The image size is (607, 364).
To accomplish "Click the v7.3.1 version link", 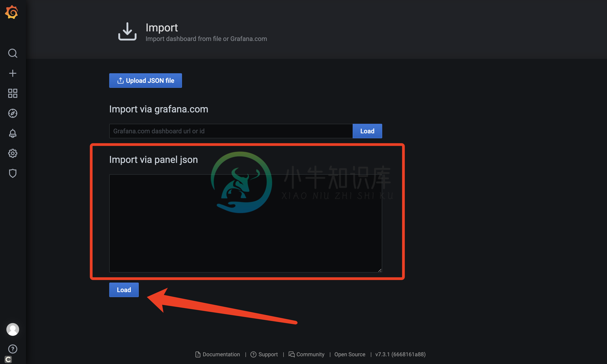I will tap(400, 354).
